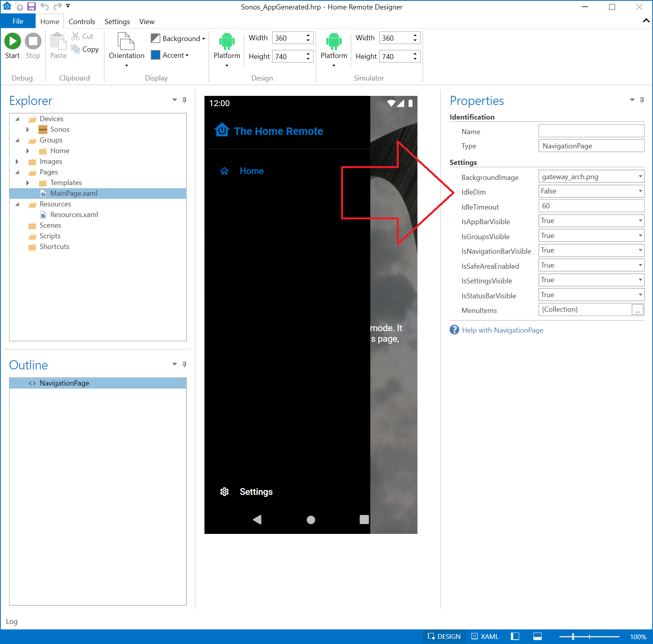The height and width of the screenshot is (644, 653).
Task: Click the Undo arrow in quick access
Action: [45, 6]
